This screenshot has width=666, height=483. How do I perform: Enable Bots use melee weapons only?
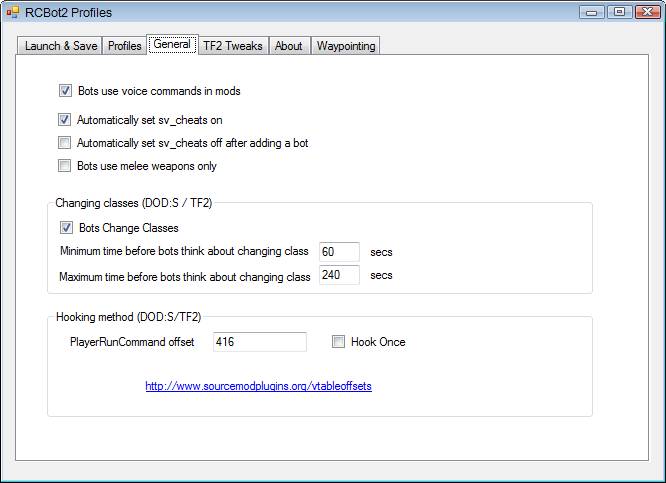(x=65, y=166)
